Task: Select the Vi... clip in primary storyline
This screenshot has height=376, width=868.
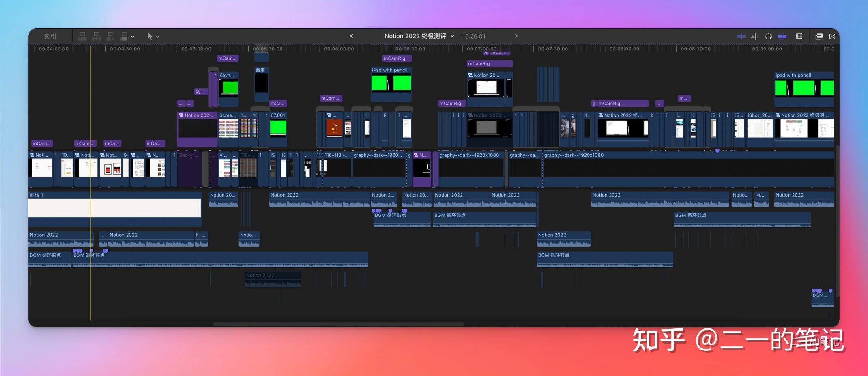Action: 224,169
